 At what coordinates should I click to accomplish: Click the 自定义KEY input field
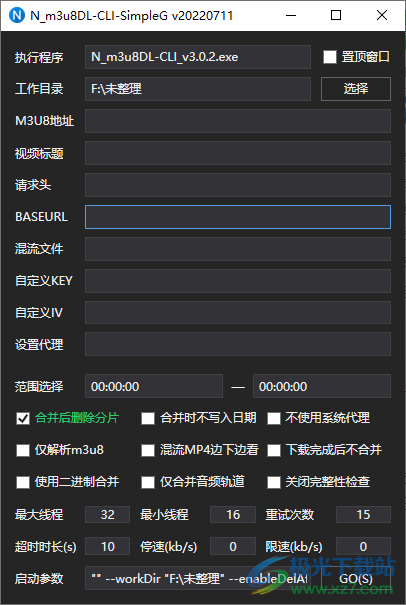click(x=238, y=281)
